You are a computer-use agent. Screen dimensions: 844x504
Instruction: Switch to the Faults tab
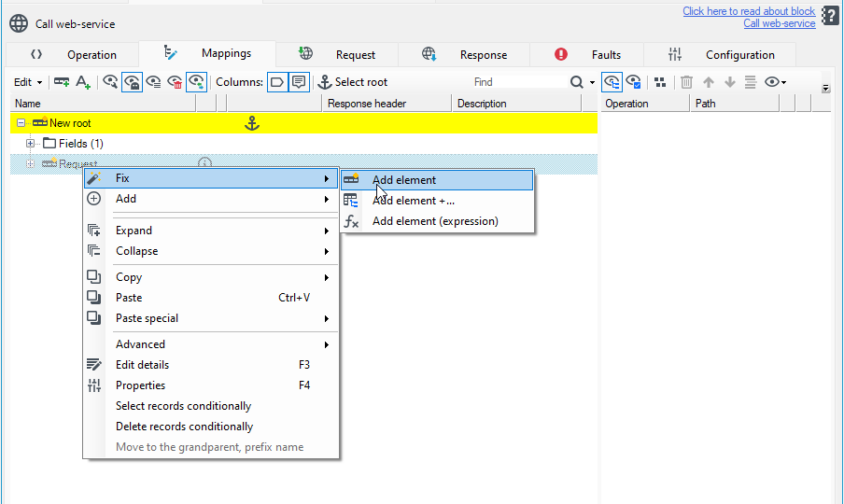587,55
